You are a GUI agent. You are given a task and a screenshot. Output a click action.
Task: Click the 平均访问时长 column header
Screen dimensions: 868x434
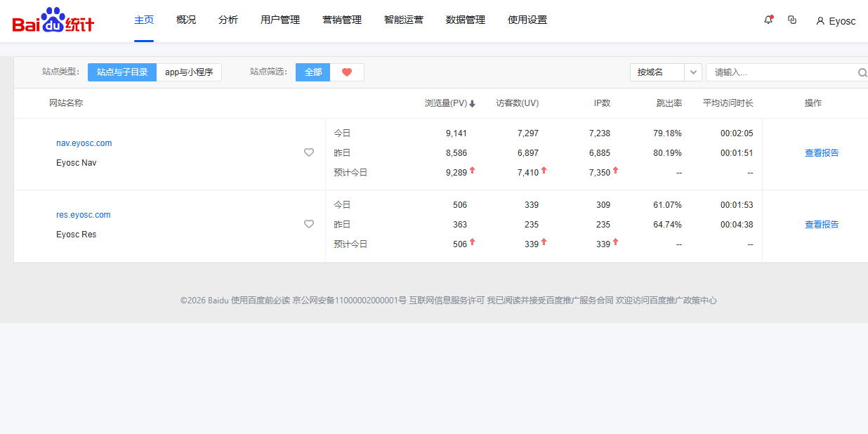click(x=728, y=103)
